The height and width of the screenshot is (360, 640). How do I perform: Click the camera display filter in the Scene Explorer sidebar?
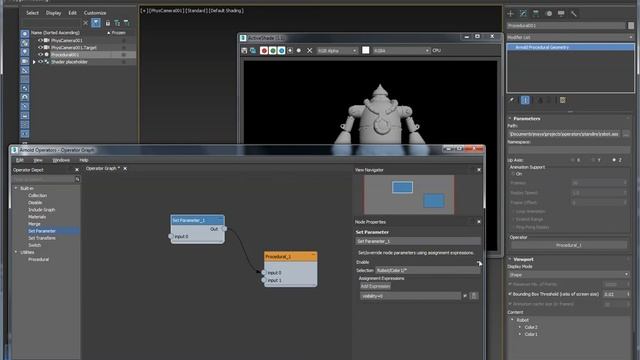[x=25, y=61]
